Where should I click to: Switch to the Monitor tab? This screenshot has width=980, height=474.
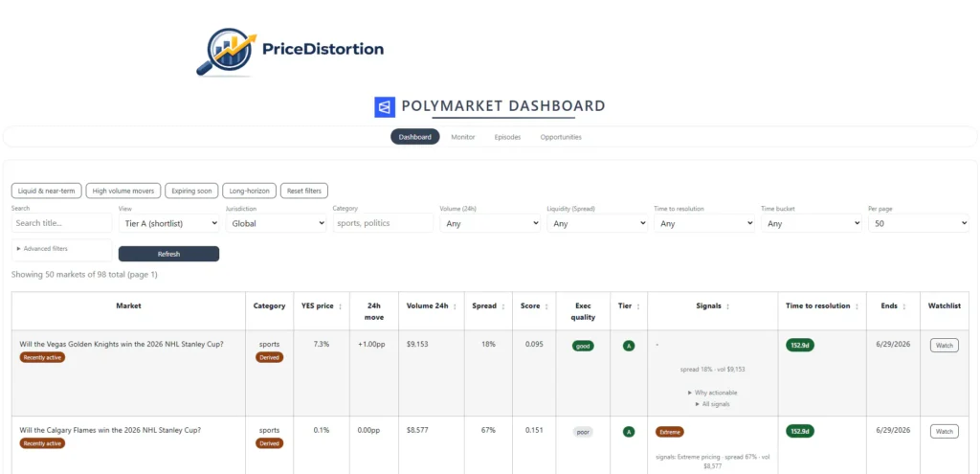pyautogui.click(x=463, y=137)
